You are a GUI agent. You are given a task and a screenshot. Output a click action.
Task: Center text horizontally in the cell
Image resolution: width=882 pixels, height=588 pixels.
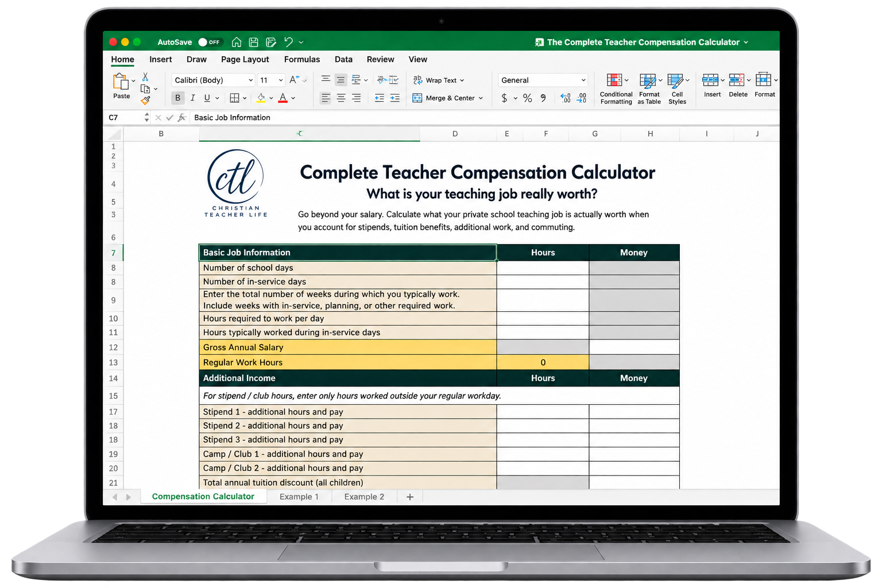[x=341, y=98]
